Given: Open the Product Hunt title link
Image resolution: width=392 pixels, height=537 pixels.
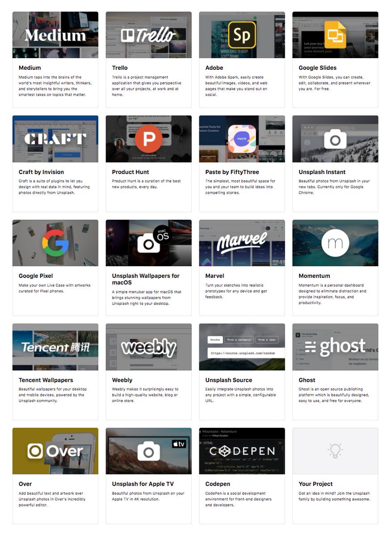Looking at the screenshot, I should tap(131, 172).
